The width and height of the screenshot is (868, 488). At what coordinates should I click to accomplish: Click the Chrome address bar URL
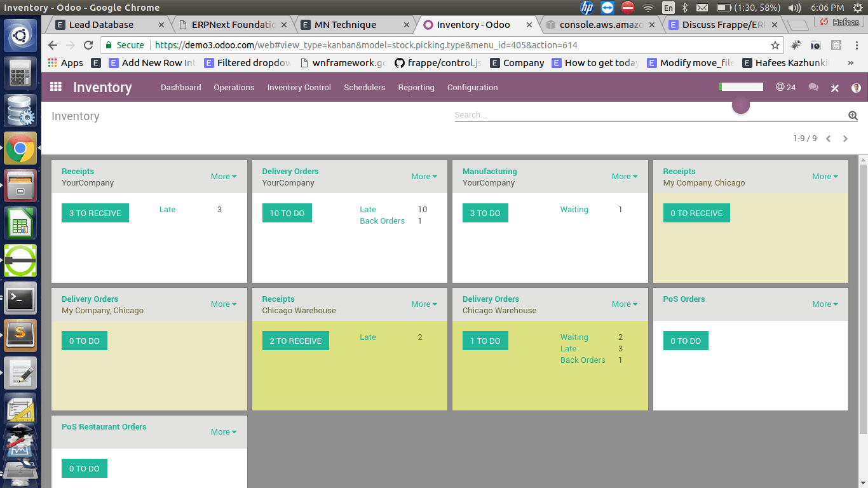coord(366,45)
